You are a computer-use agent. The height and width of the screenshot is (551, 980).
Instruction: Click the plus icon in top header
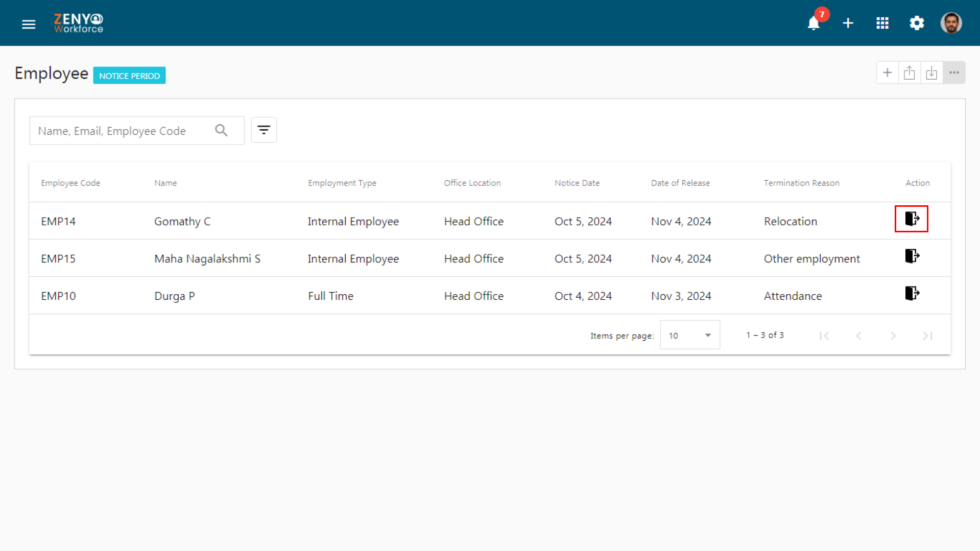coord(848,23)
